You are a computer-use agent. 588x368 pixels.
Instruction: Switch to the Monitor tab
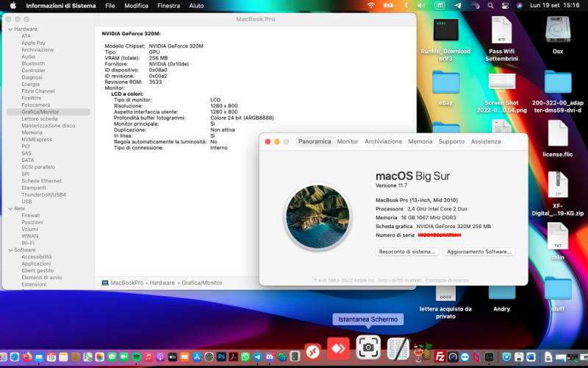[348, 141]
